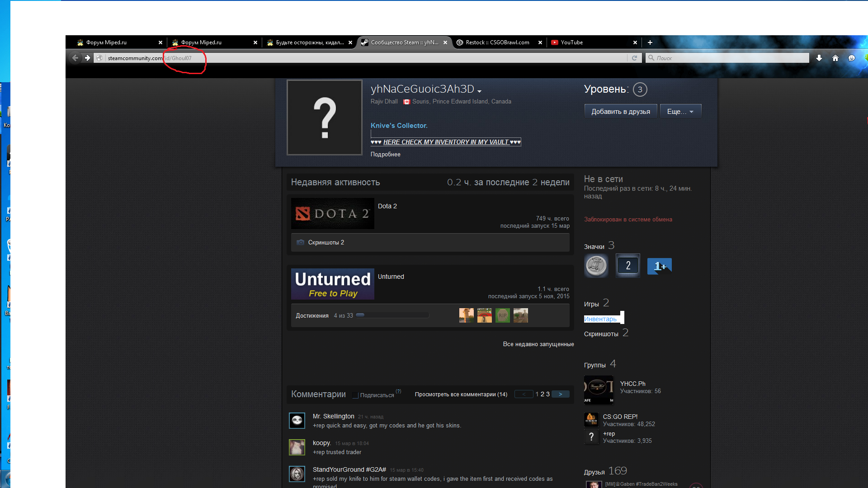Open the 1+ years of service badge

click(x=660, y=266)
